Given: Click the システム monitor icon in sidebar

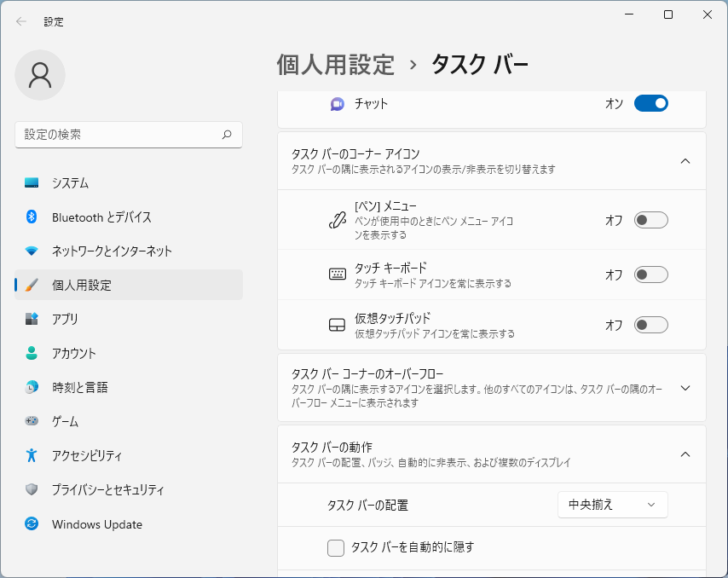Looking at the screenshot, I should pyautogui.click(x=32, y=182).
